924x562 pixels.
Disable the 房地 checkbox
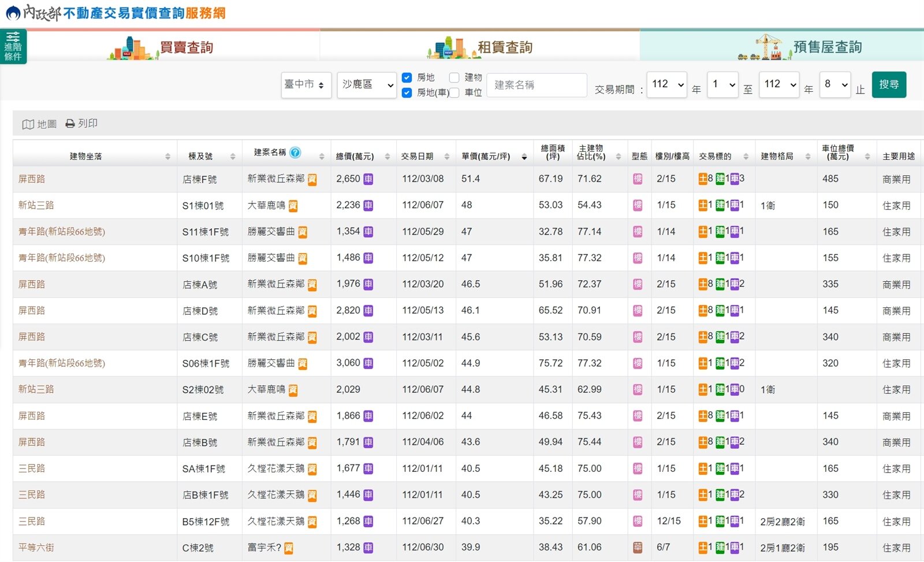[408, 77]
